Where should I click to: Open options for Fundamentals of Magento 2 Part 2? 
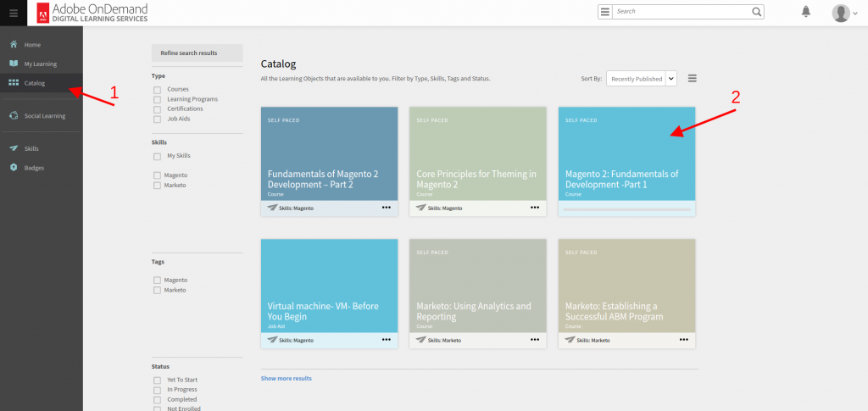click(386, 208)
